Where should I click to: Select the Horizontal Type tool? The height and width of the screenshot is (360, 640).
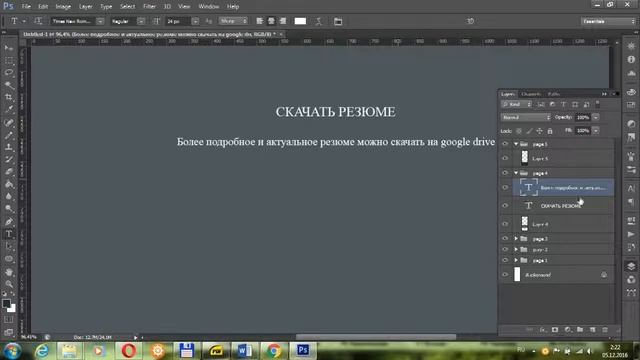[9, 234]
